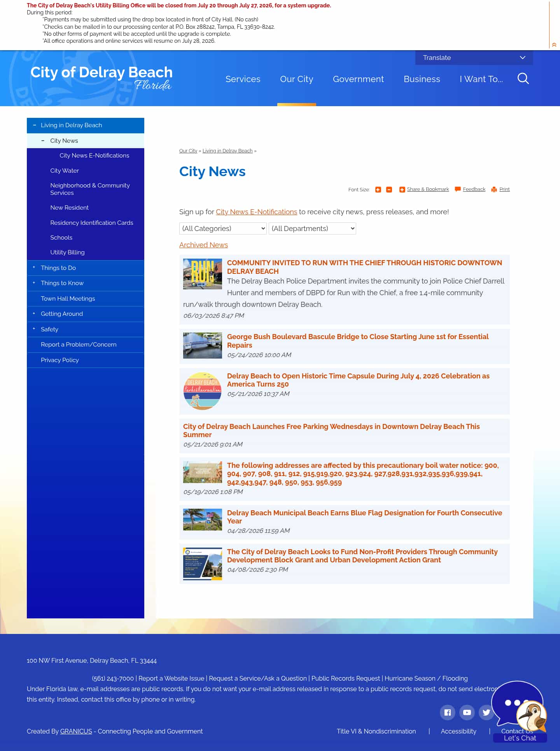
Task: Click the Archived News link
Action: click(x=203, y=245)
